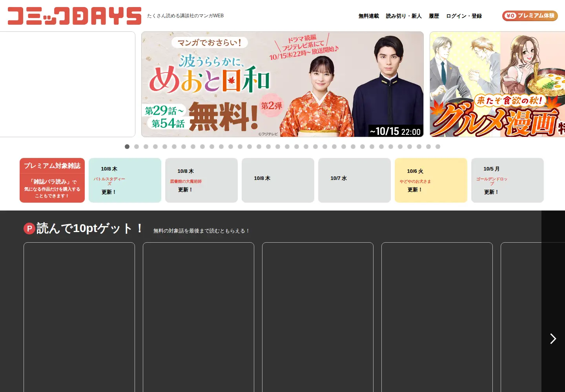Select the last carousel pagination dot

click(438, 147)
